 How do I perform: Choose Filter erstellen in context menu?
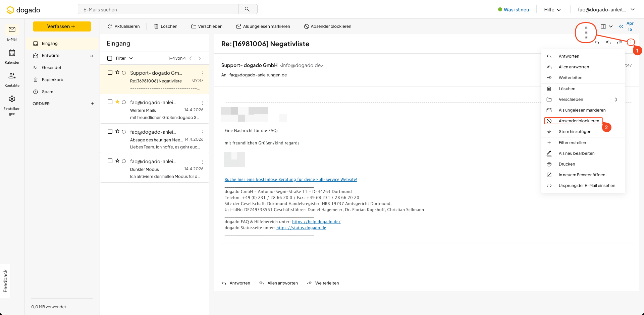[583, 143]
